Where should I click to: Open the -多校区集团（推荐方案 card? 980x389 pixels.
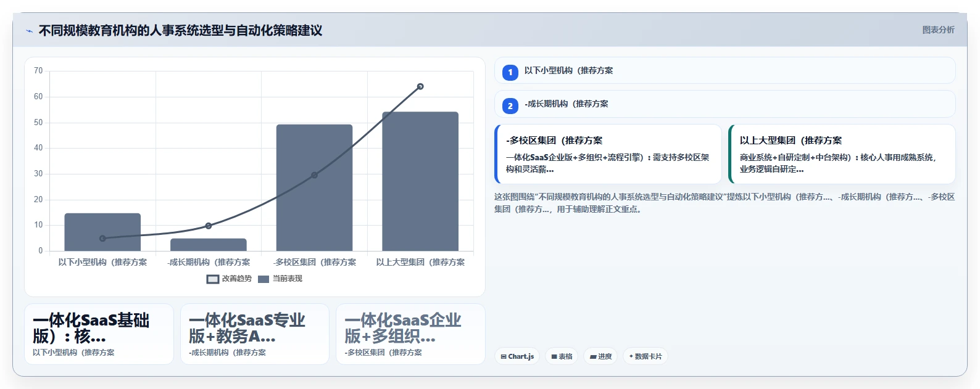pos(608,154)
